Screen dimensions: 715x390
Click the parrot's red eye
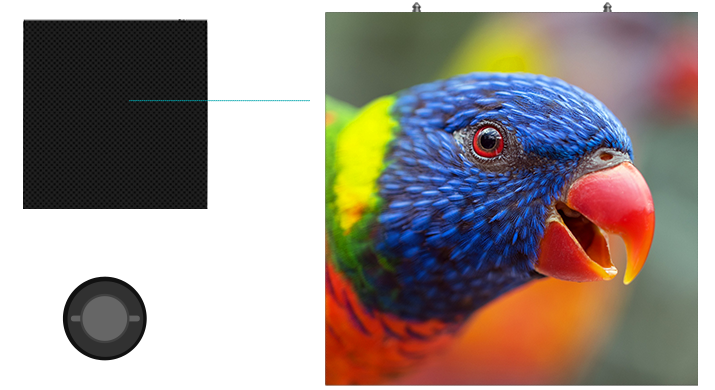(487, 141)
